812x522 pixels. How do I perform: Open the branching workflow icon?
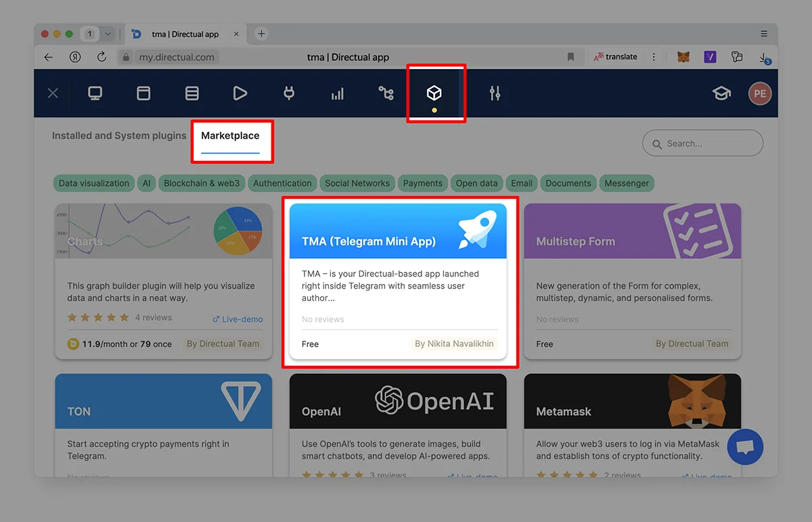(386, 93)
